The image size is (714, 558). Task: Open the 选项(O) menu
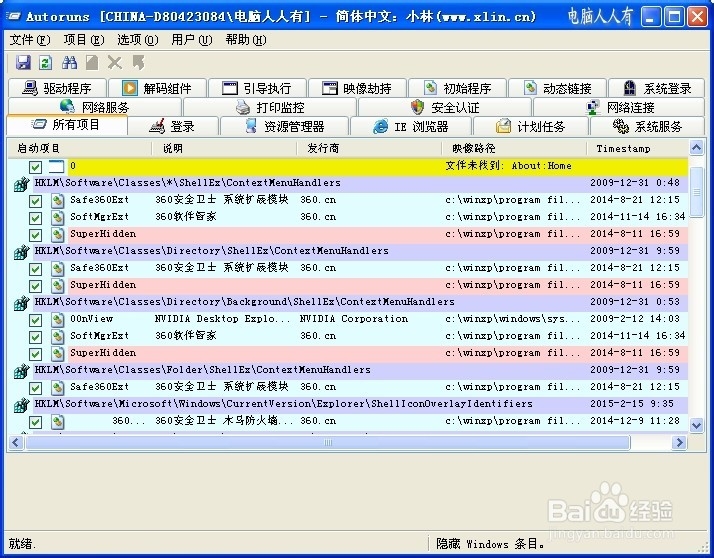138,40
